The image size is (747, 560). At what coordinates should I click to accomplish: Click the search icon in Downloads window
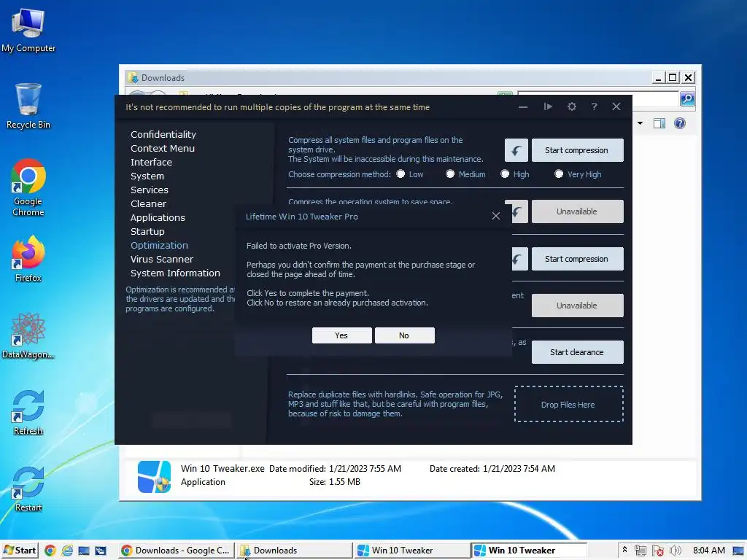[687, 98]
